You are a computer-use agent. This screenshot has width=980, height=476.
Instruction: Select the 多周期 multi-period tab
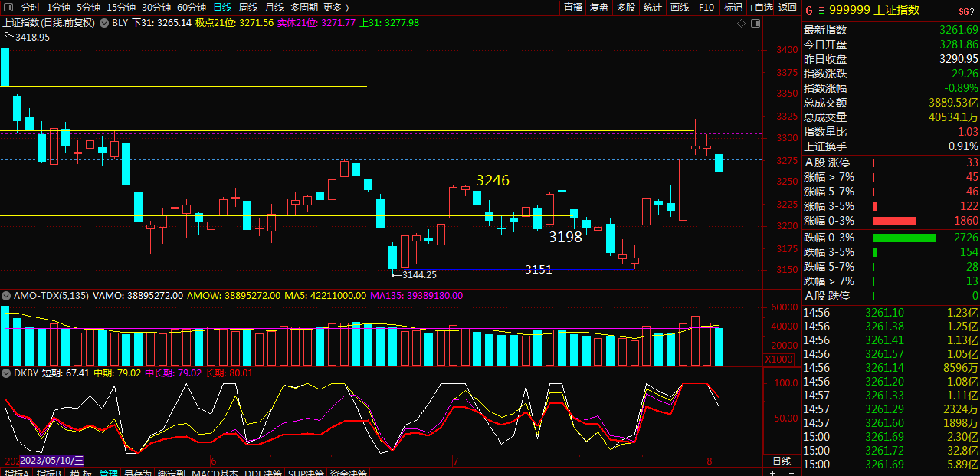pos(303,7)
